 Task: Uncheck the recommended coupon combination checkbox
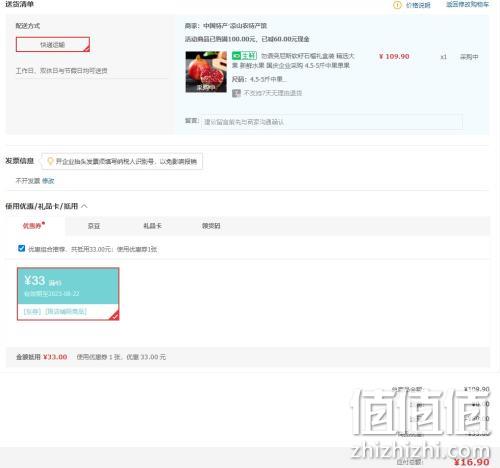[22, 248]
